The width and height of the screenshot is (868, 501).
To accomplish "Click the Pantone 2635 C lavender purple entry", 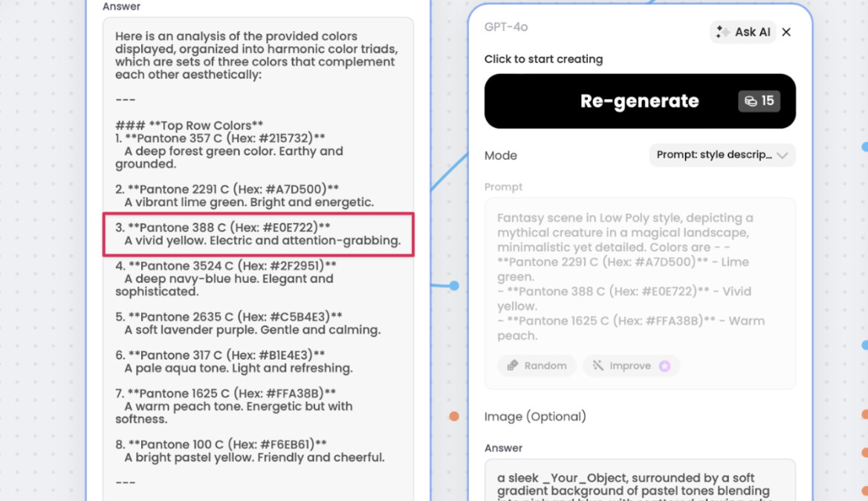I will point(248,323).
